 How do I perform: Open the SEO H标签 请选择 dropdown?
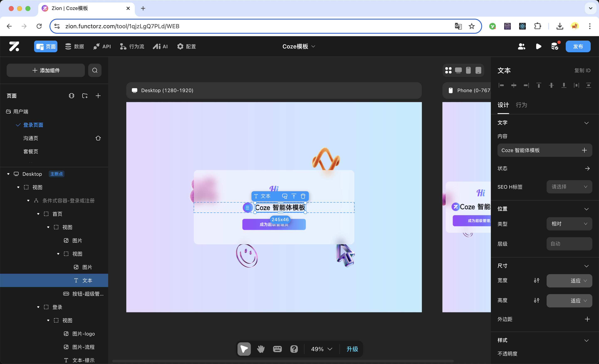[x=569, y=187]
